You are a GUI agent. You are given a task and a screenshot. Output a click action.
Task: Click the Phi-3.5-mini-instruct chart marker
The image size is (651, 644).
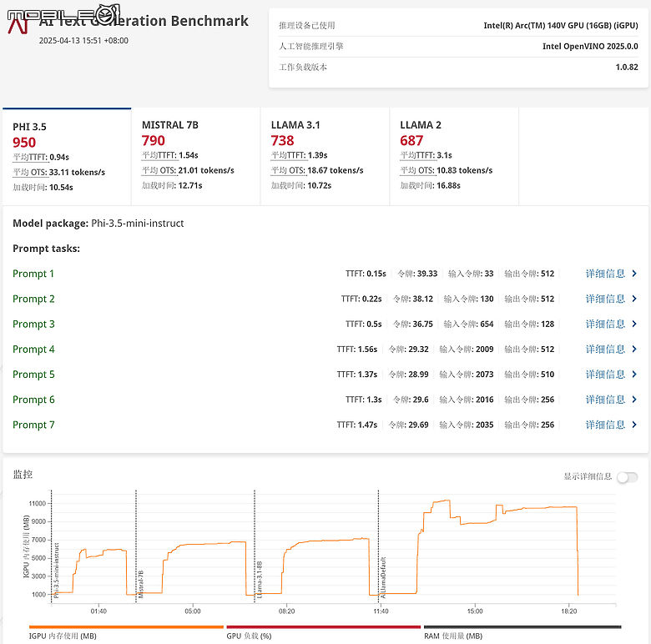pos(57,570)
